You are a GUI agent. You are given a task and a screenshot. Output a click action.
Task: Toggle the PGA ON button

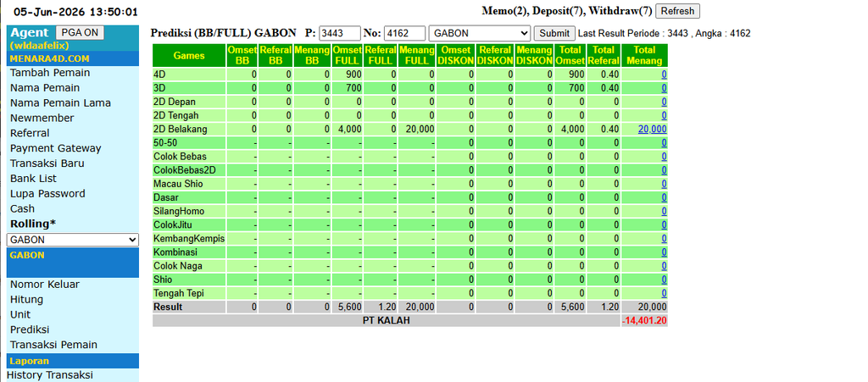(x=80, y=33)
